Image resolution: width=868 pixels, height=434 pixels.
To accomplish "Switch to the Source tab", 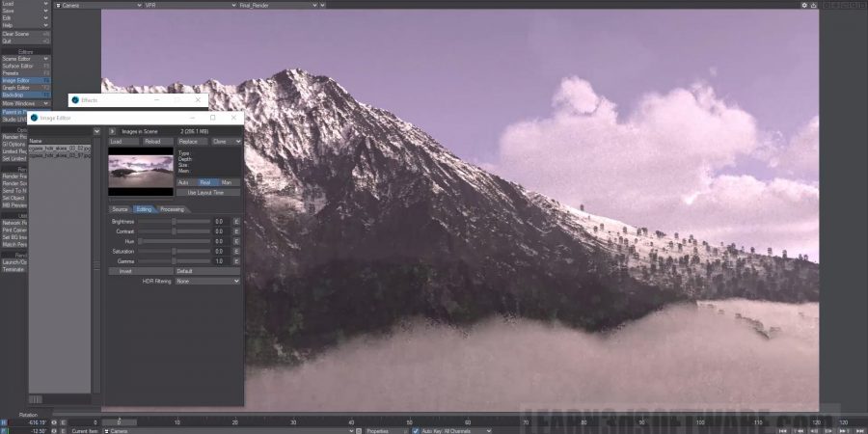I will (120, 208).
